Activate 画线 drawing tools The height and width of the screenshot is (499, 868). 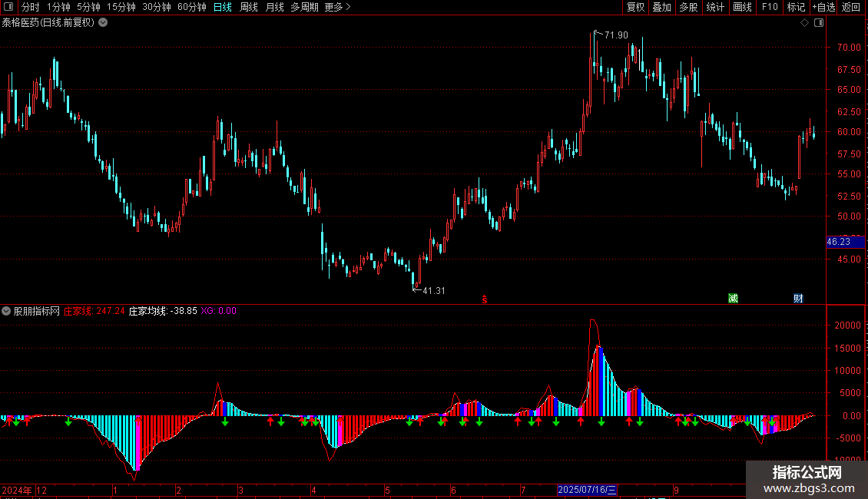click(742, 7)
